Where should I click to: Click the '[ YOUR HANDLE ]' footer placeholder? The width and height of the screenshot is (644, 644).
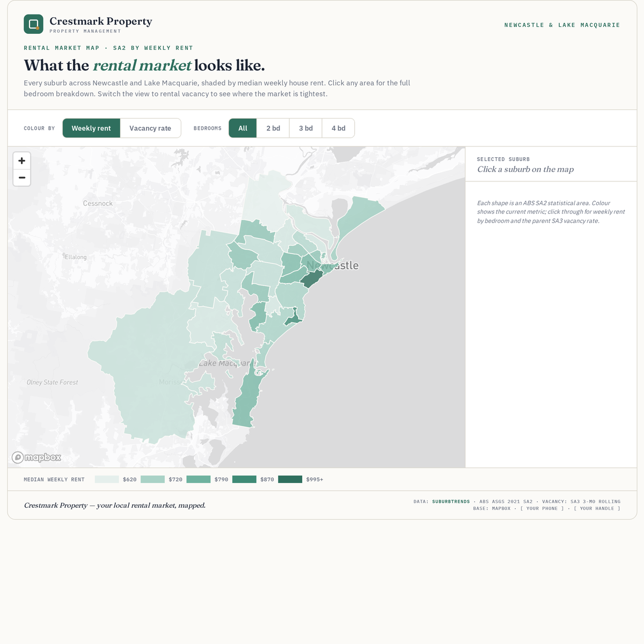(597, 508)
